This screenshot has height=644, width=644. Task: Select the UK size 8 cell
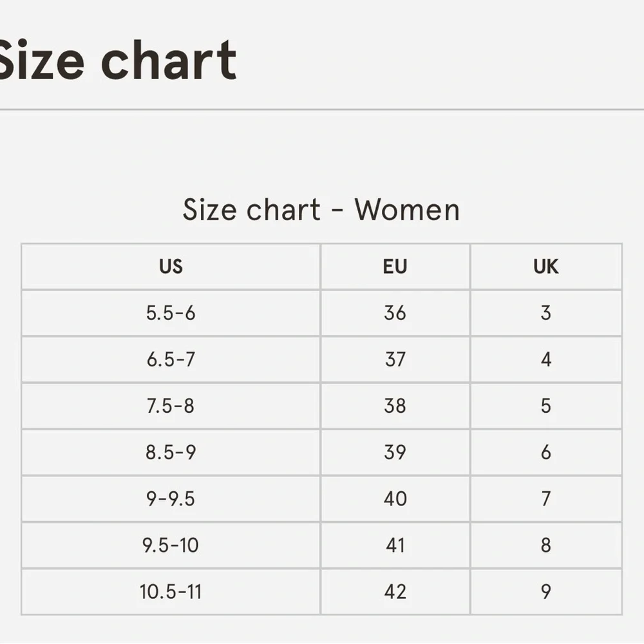(x=545, y=545)
